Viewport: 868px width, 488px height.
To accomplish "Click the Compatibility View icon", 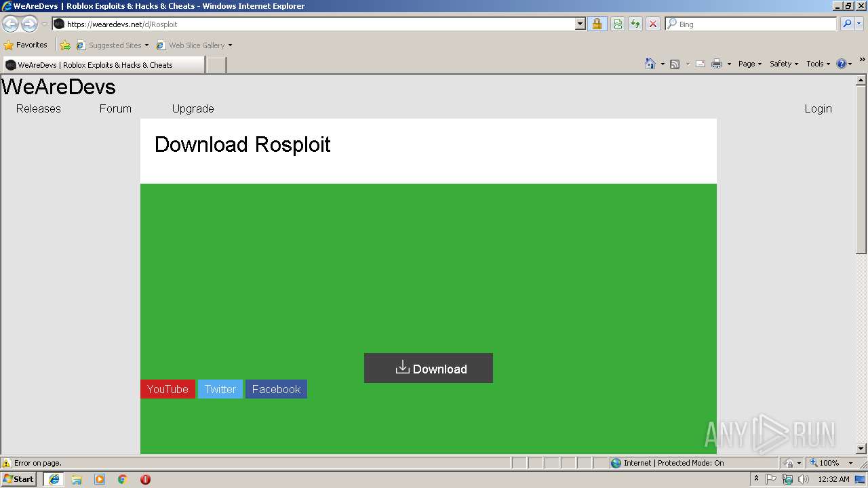I will 618,24.
